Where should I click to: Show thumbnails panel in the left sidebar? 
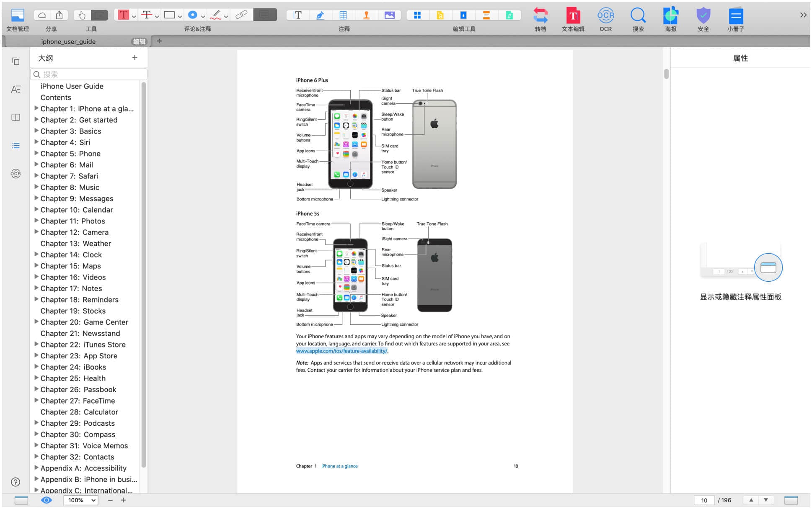[x=16, y=62]
